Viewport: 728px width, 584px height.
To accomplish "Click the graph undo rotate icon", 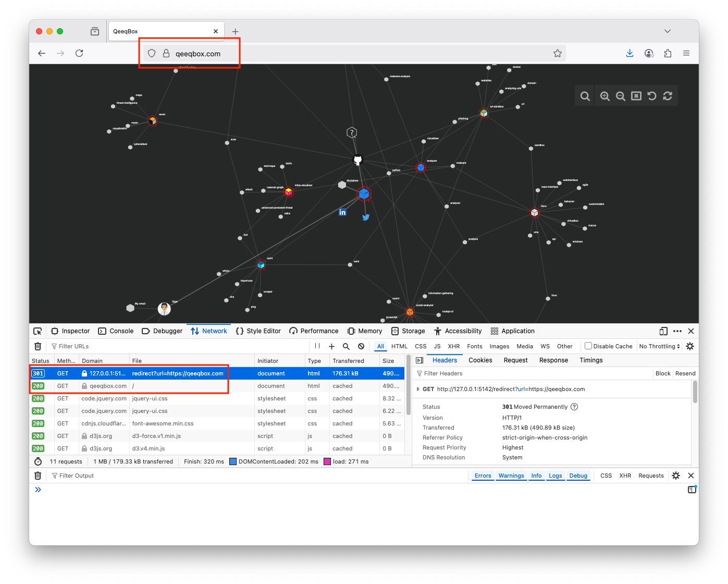I will [x=651, y=96].
